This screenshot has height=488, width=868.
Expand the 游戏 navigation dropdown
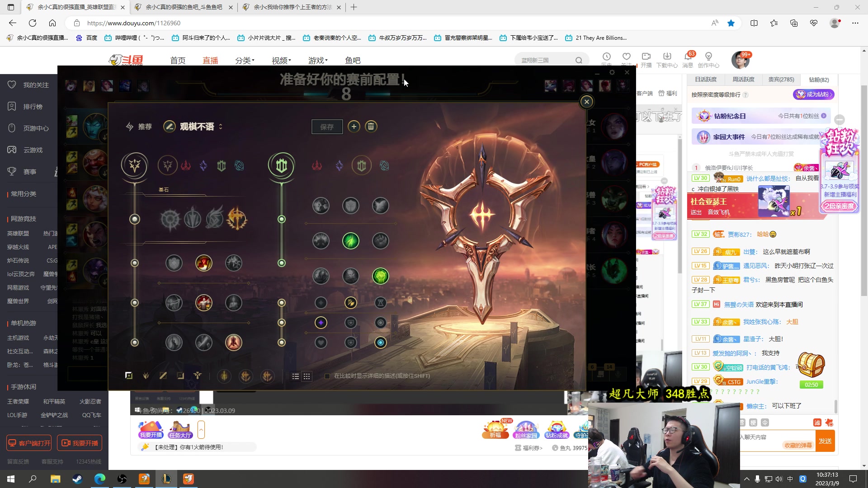pos(318,60)
